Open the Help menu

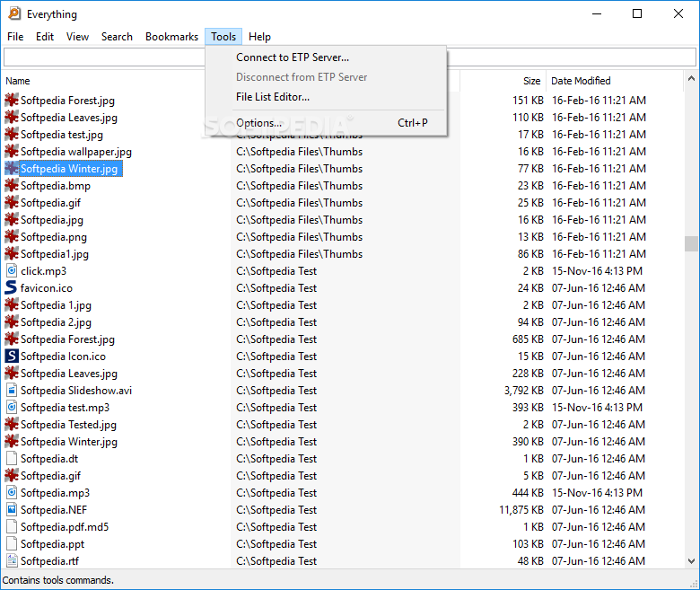click(260, 37)
